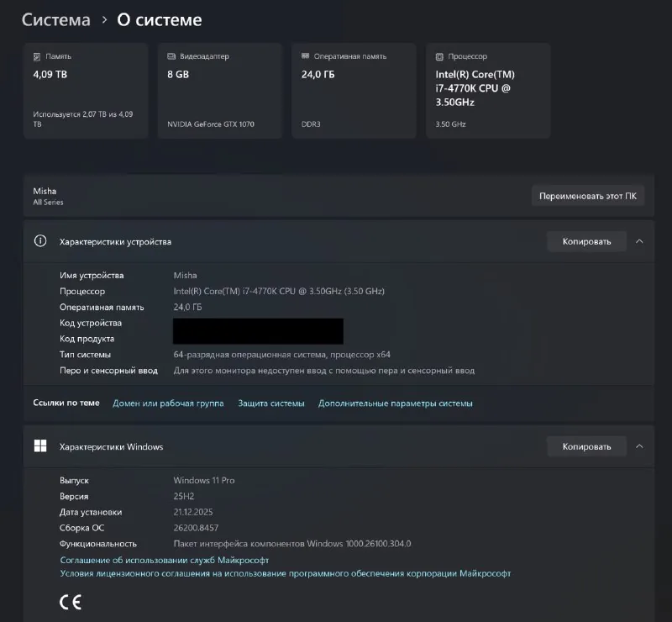Image resolution: width=672 pixels, height=622 pixels.
Task: Click the Память storage icon
Action: (37, 56)
